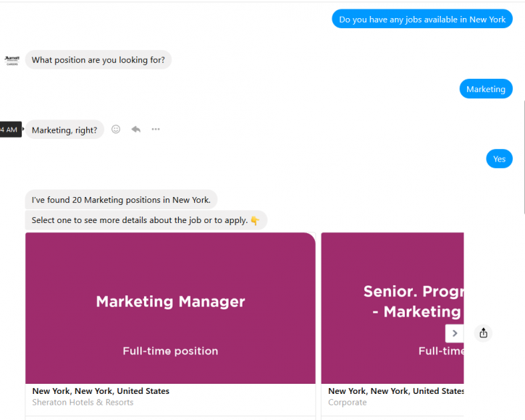The height and width of the screenshot is (420, 525).
Task: Click the 'Sheraton Hotels & Resorts' subtitle
Action: (x=83, y=403)
